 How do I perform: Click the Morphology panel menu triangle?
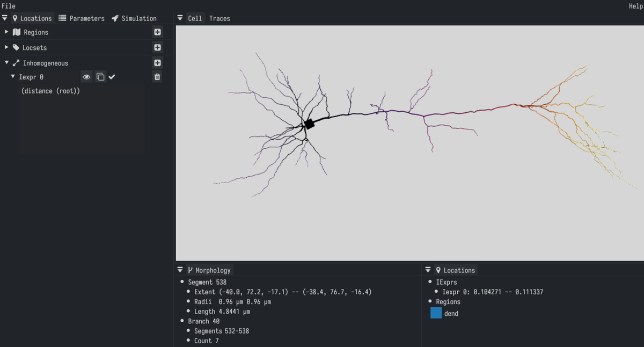point(180,270)
